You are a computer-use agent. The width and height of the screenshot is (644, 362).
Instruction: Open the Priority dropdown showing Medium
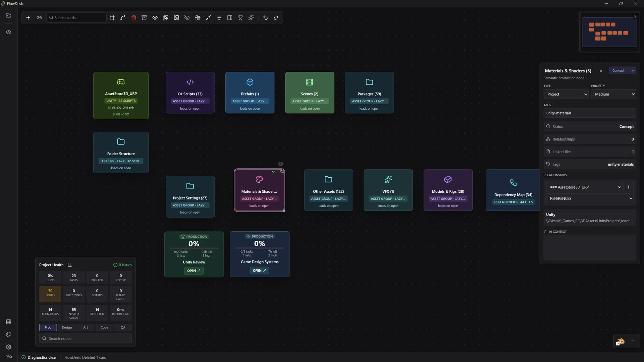[x=614, y=94]
